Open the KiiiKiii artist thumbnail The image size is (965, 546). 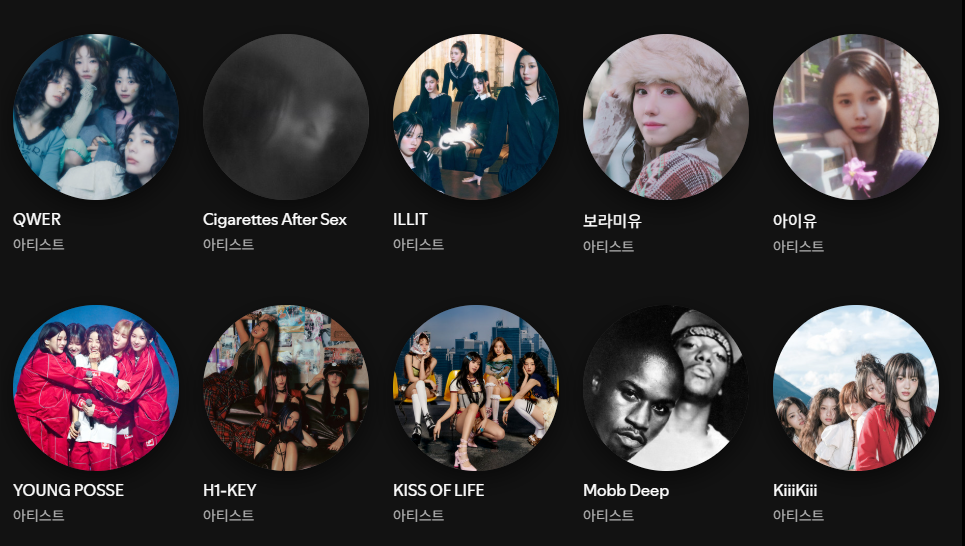click(856, 388)
